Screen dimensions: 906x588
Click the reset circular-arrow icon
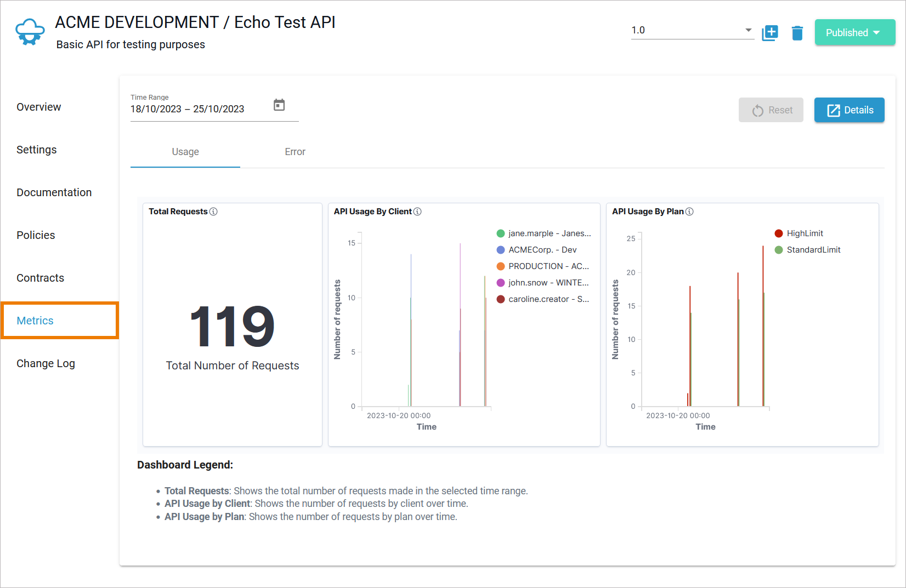point(758,110)
